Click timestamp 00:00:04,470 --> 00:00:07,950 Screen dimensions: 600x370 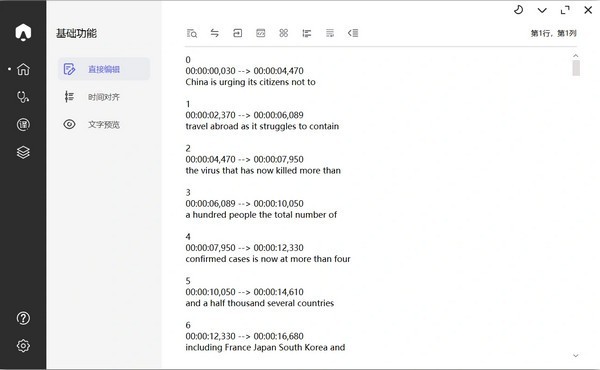coord(245,159)
